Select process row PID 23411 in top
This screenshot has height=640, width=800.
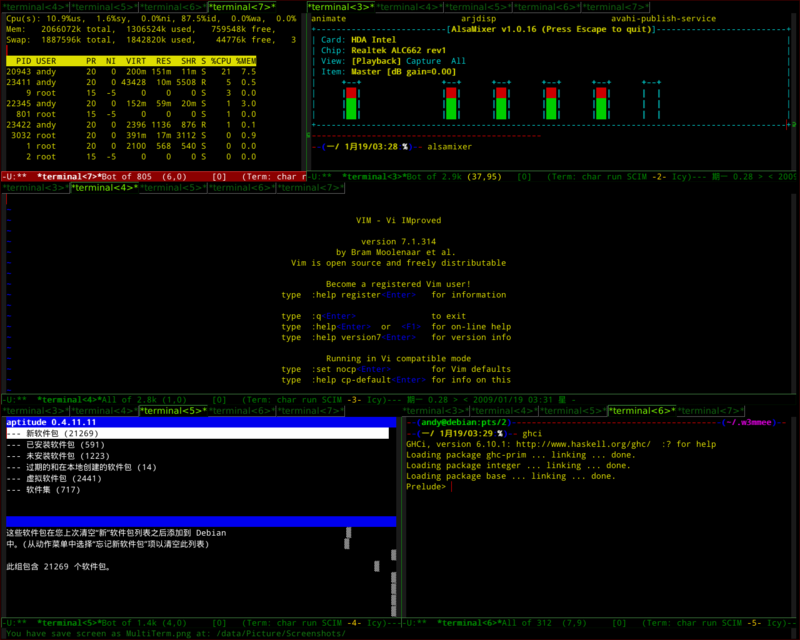click(131, 82)
